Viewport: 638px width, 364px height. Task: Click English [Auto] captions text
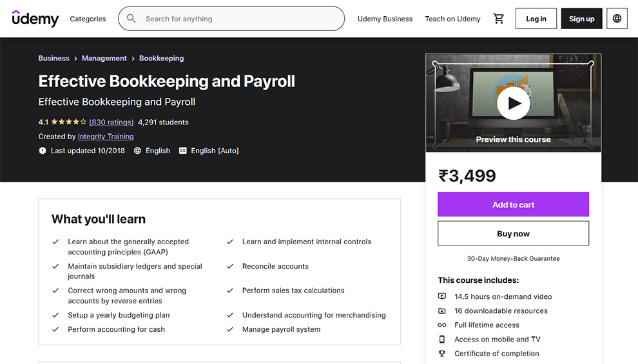[x=215, y=151]
